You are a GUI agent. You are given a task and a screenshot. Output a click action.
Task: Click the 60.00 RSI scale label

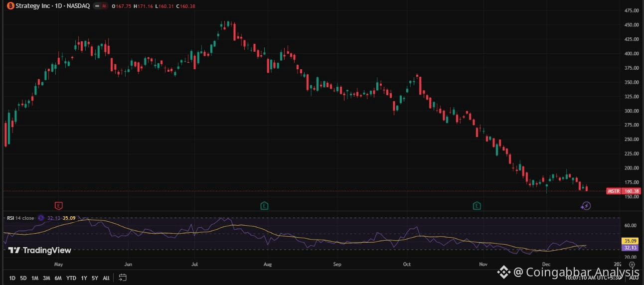(630, 225)
